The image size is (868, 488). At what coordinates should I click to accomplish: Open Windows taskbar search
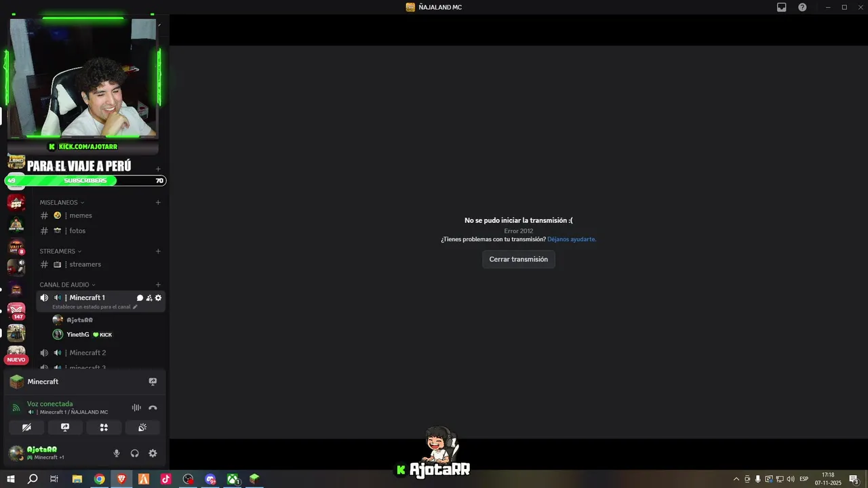click(x=33, y=479)
